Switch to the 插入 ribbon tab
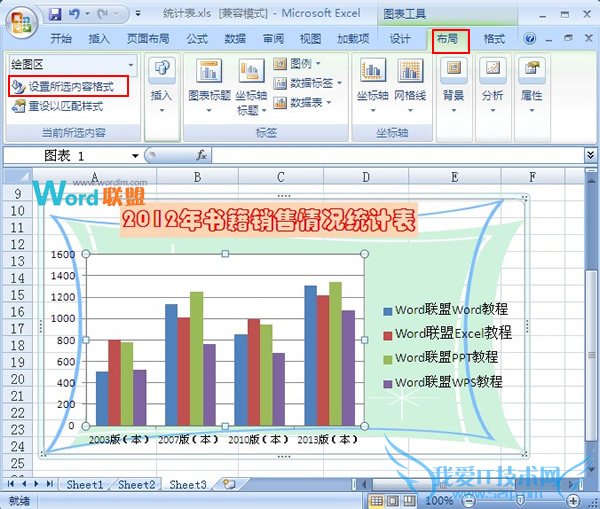600x509 pixels. (x=99, y=39)
